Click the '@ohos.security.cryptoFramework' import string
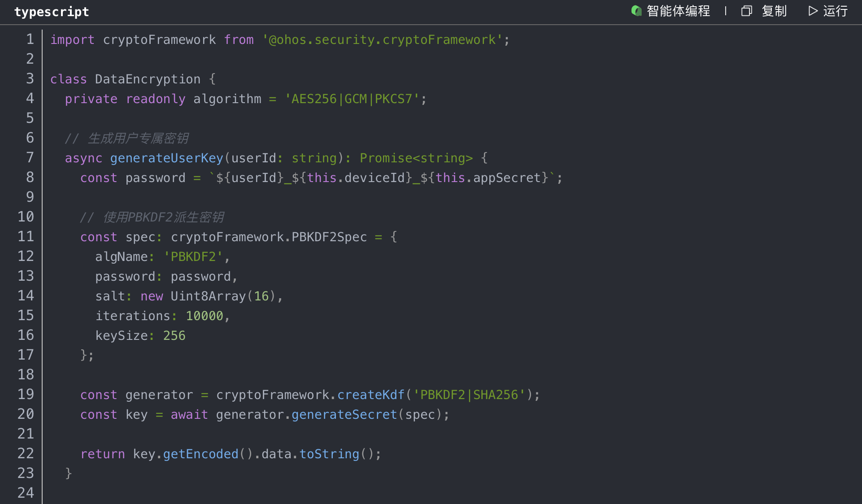This screenshot has height=504, width=862. (x=382, y=39)
